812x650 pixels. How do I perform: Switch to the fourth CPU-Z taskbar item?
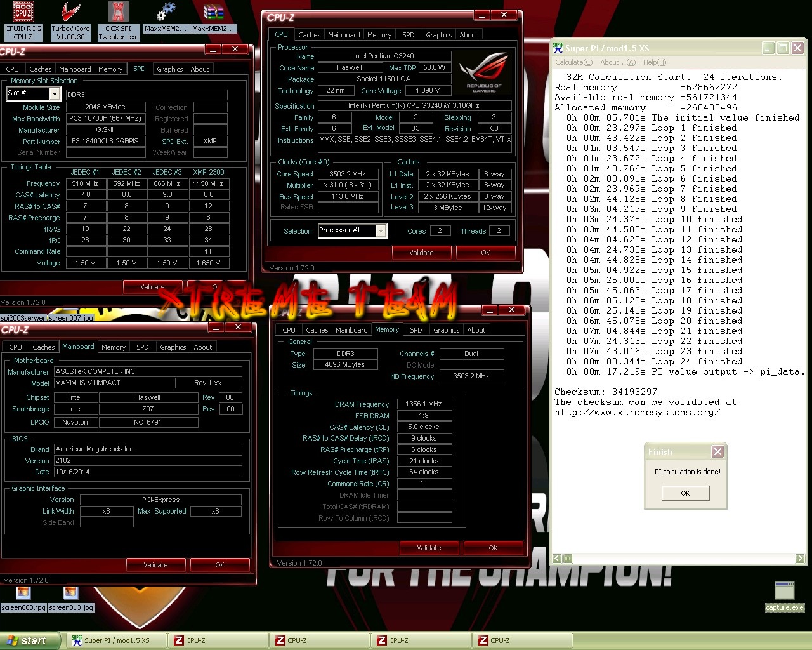523,640
